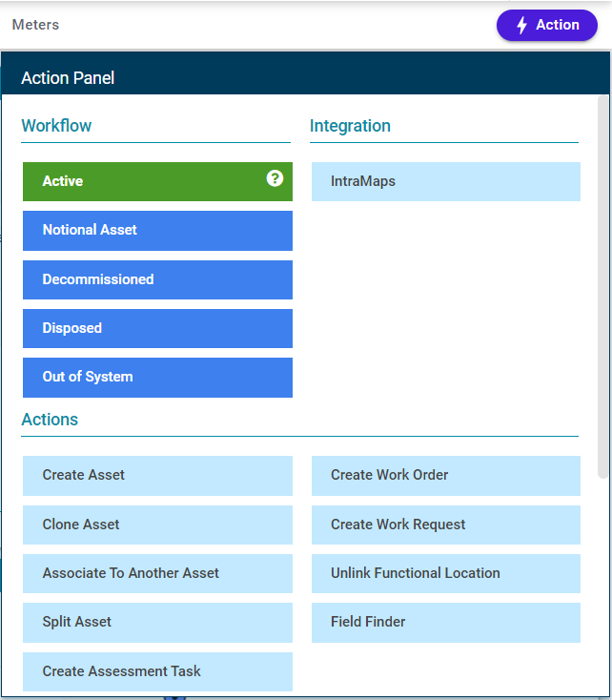Open the IntraMaps integration
Viewport: 612px width, 700px height.
[446, 181]
